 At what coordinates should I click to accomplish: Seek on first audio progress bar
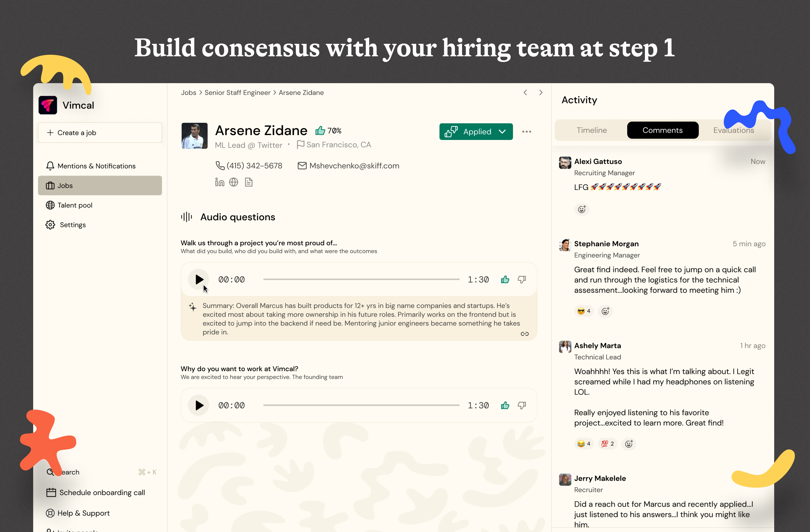(x=361, y=279)
